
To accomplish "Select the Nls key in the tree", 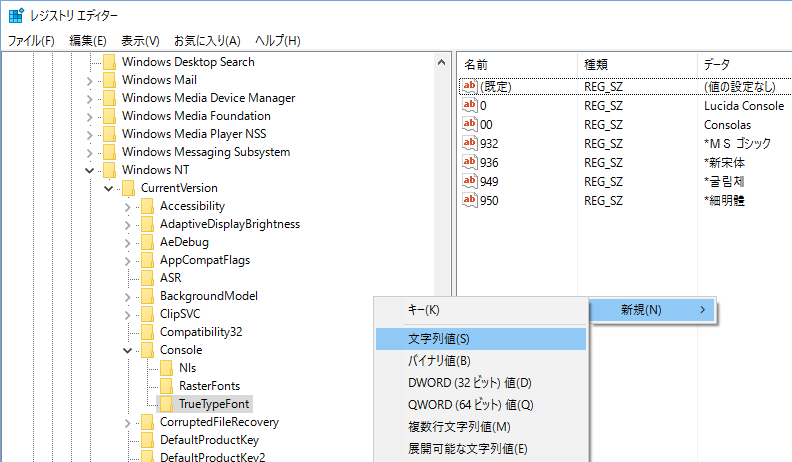I will coord(187,368).
